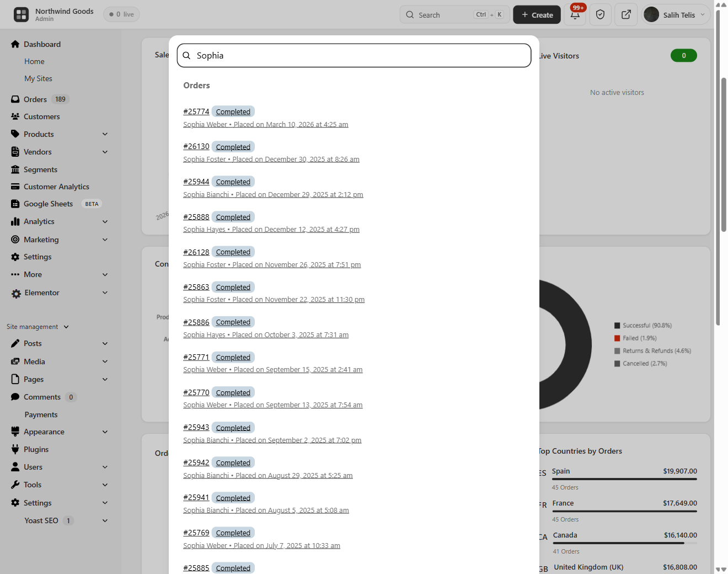This screenshot has width=728, height=574.
Task: Open Sophia Hayes December 12 order details
Action: coord(271,230)
